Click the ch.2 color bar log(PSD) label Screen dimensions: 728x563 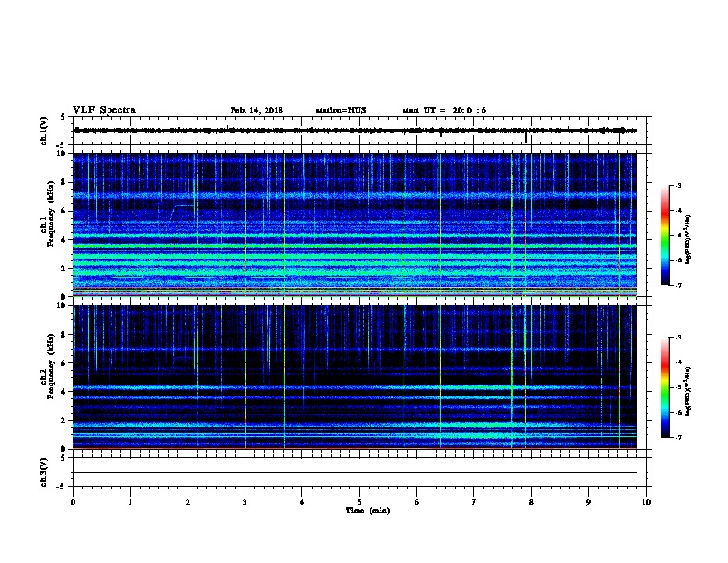click(x=688, y=392)
